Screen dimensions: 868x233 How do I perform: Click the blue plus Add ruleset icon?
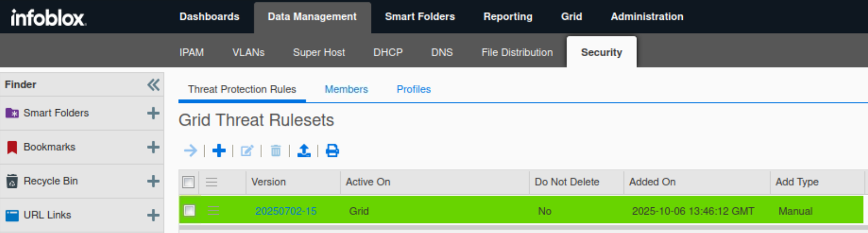coord(219,151)
